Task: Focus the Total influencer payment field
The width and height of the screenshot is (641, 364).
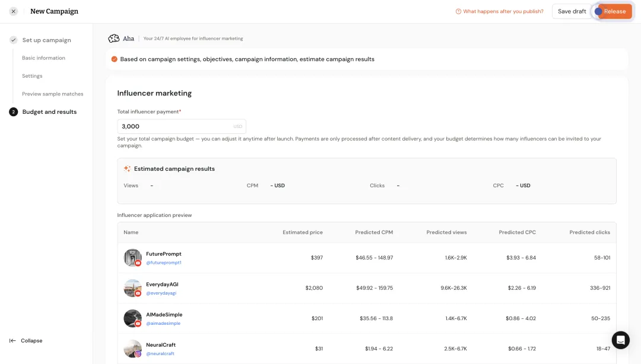Action: click(x=175, y=126)
